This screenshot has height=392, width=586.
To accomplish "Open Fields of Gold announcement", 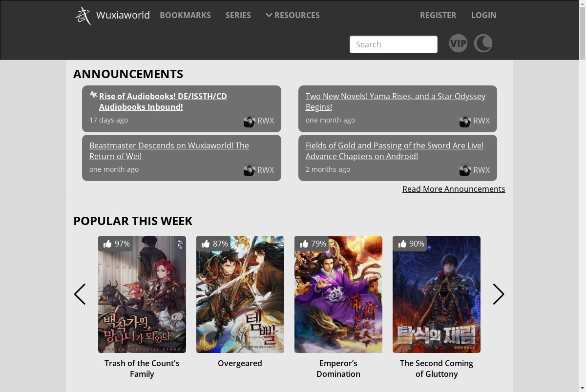I will coord(395,151).
